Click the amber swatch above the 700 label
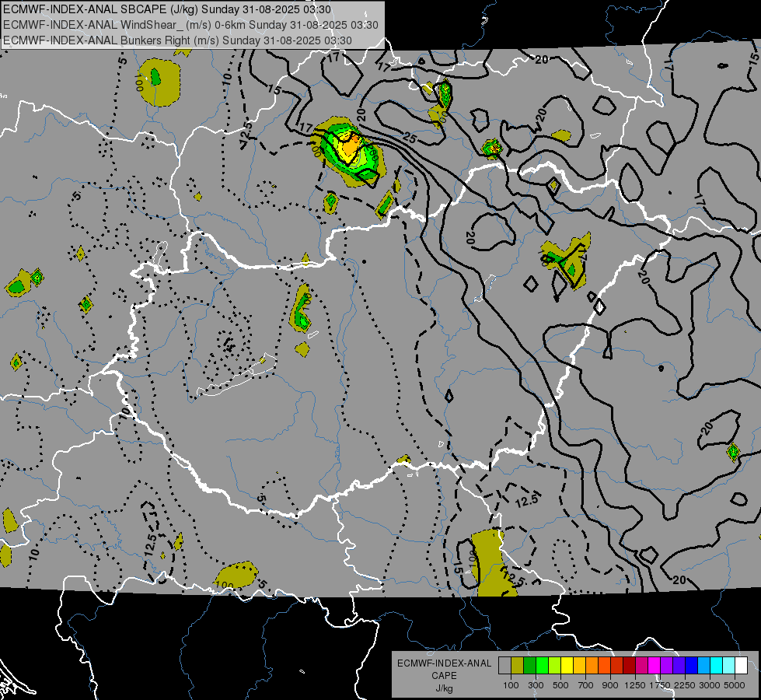This screenshot has width=761, height=700. tap(579, 665)
